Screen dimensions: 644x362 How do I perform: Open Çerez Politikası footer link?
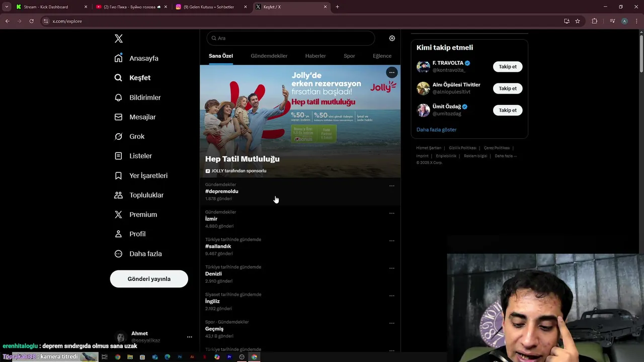(x=497, y=148)
